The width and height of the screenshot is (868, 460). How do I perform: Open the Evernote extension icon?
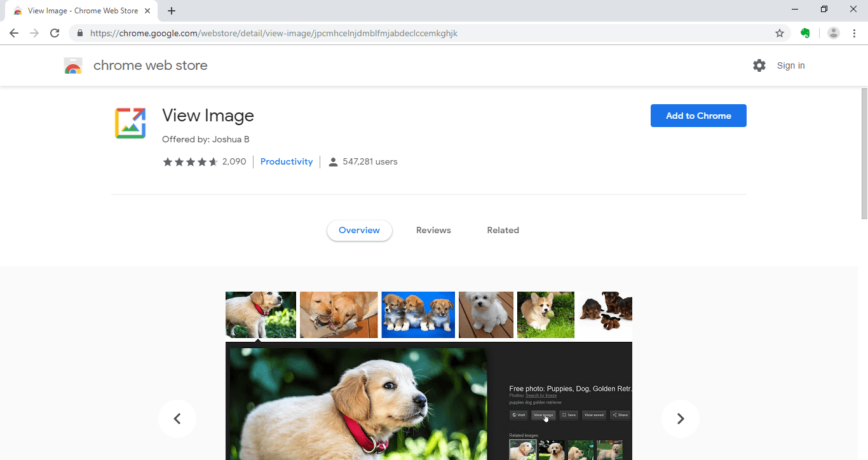pos(805,33)
